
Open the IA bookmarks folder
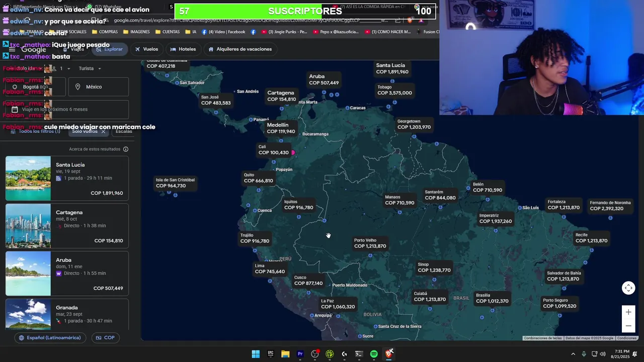coord(191,32)
